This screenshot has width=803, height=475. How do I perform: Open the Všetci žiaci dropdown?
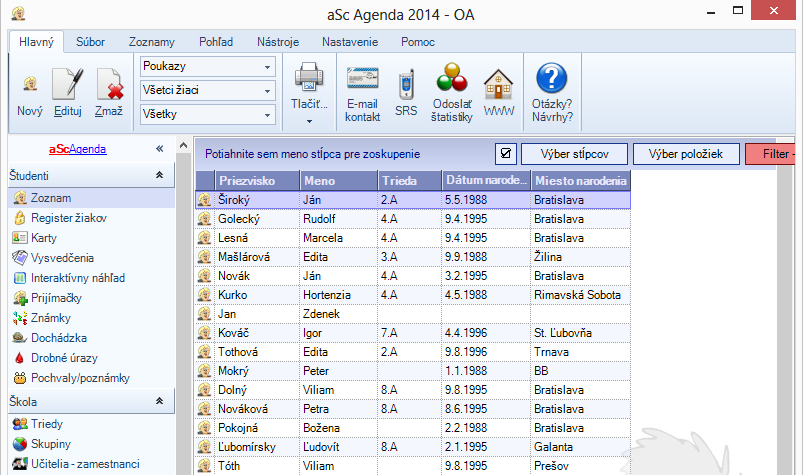click(207, 90)
